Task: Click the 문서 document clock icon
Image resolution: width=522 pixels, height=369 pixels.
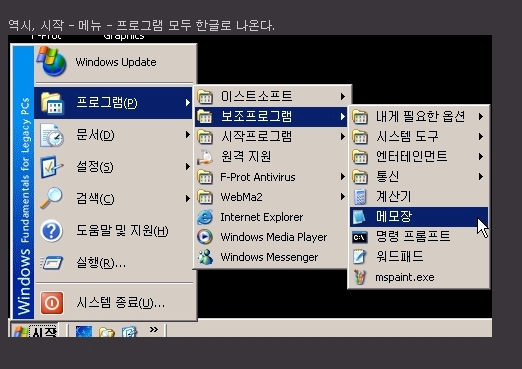Action: click(x=52, y=135)
